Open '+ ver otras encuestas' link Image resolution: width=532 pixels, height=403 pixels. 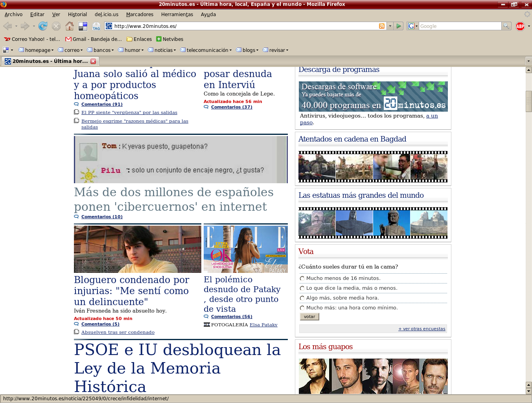click(422, 329)
